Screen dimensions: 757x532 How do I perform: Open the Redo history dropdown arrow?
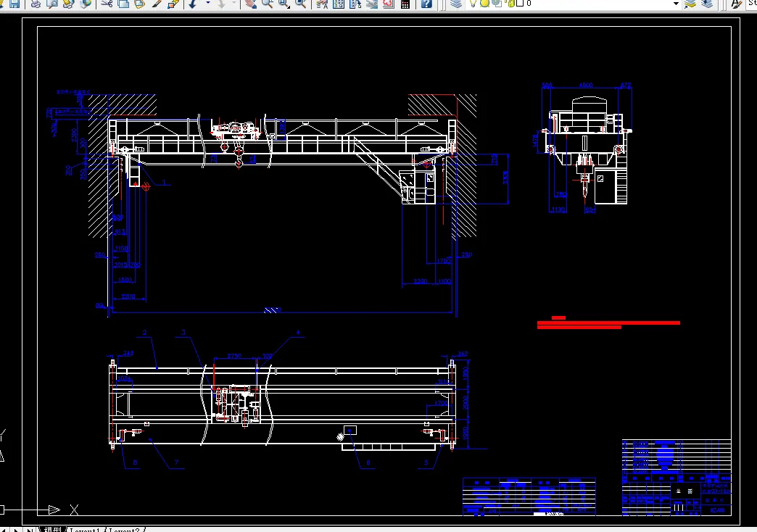(234, 4)
